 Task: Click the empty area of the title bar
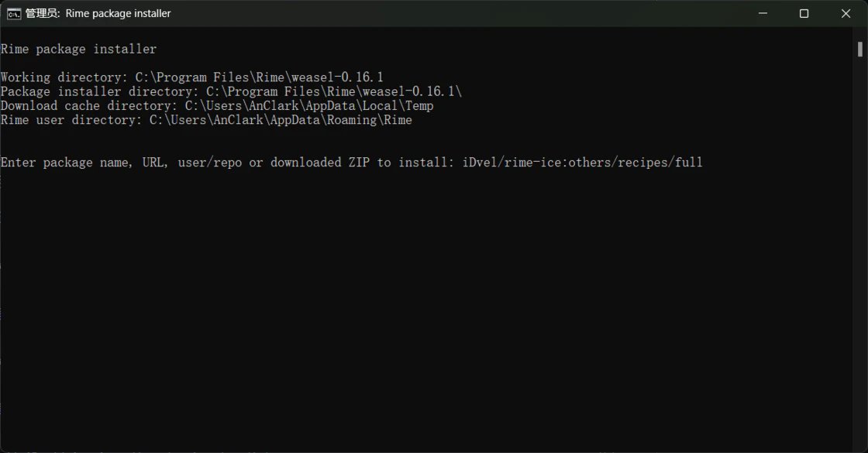pyautogui.click(x=465, y=13)
